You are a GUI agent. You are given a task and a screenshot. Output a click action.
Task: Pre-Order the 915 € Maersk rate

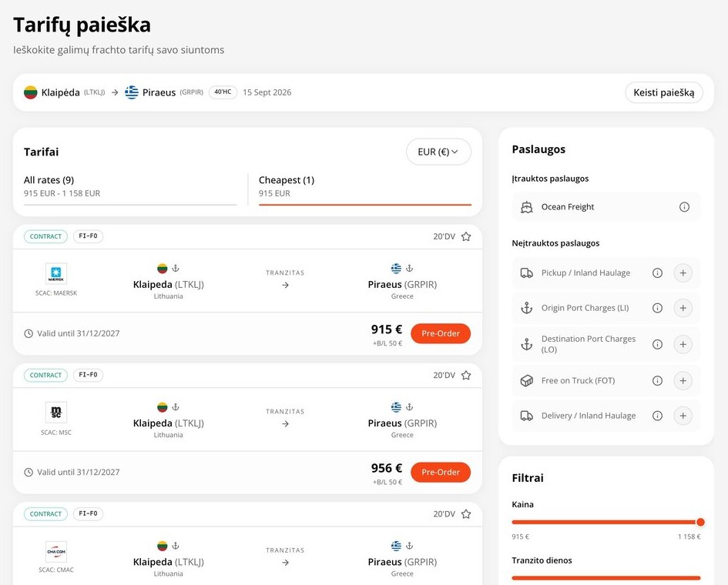coord(441,333)
